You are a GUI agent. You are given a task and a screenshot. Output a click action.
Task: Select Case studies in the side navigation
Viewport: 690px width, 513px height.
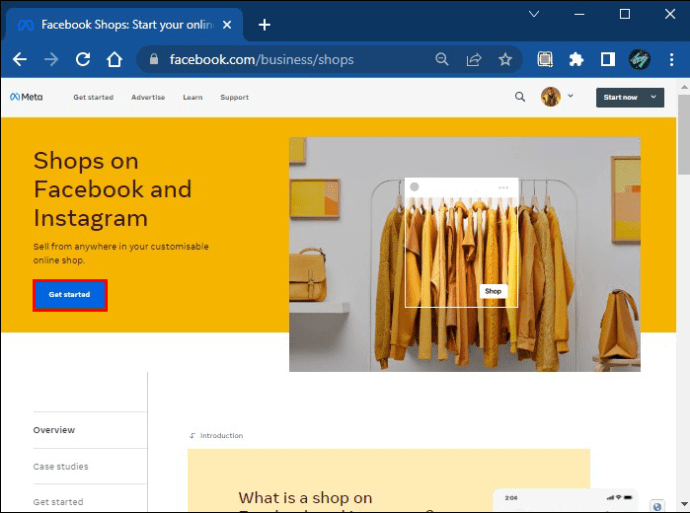point(61,466)
